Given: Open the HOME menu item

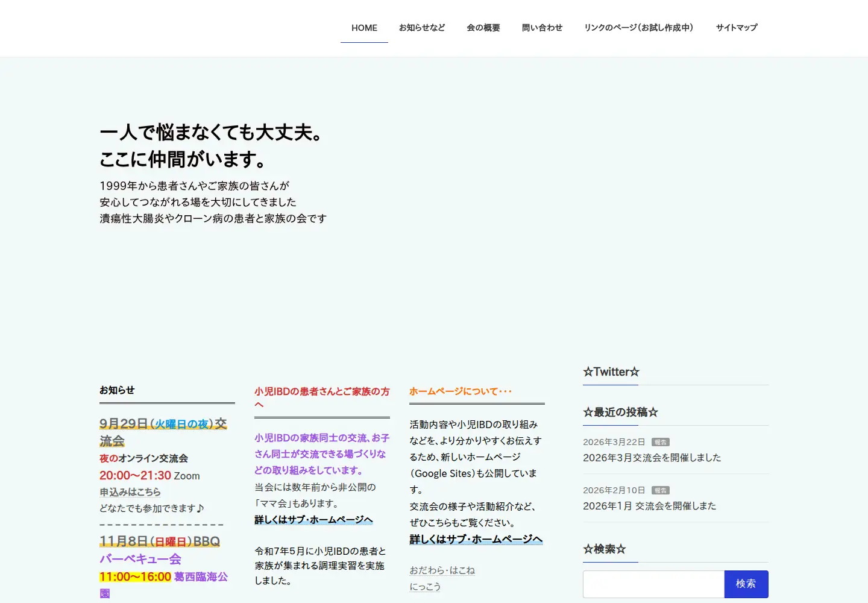Looking at the screenshot, I should 364,28.
